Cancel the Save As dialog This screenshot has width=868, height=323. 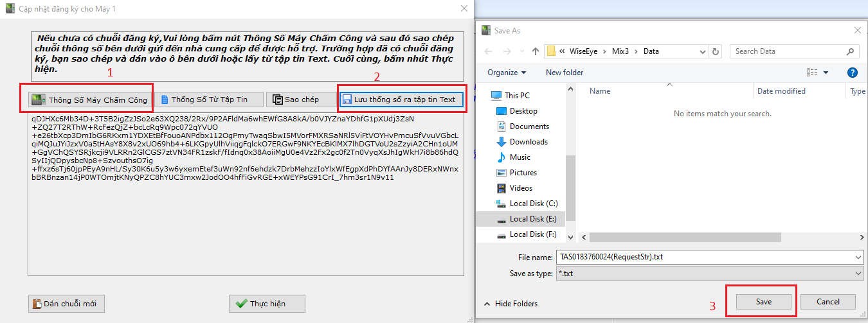pyautogui.click(x=828, y=302)
